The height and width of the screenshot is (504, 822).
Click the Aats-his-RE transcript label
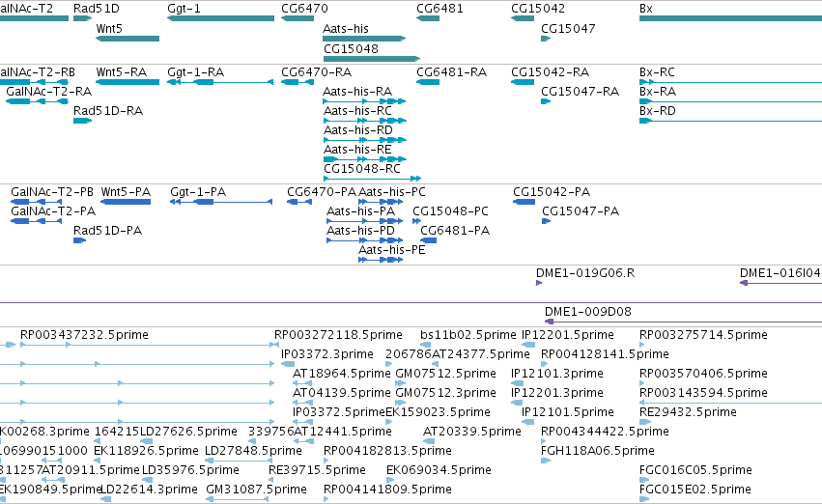coord(357,150)
